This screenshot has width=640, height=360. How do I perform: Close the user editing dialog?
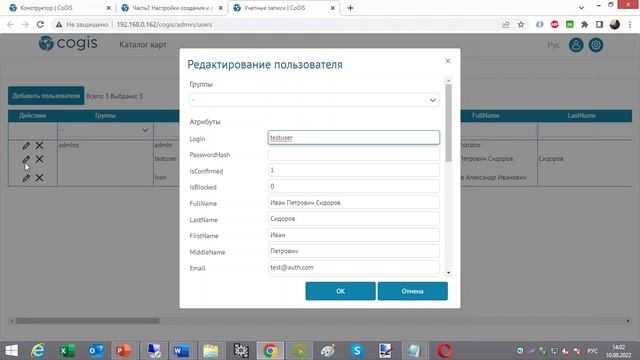(x=448, y=61)
